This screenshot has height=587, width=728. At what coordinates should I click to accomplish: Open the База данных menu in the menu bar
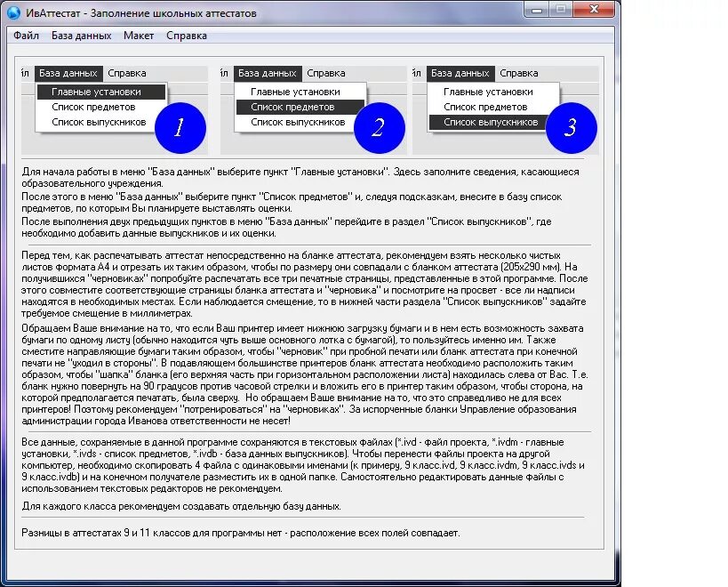coord(81,36)
